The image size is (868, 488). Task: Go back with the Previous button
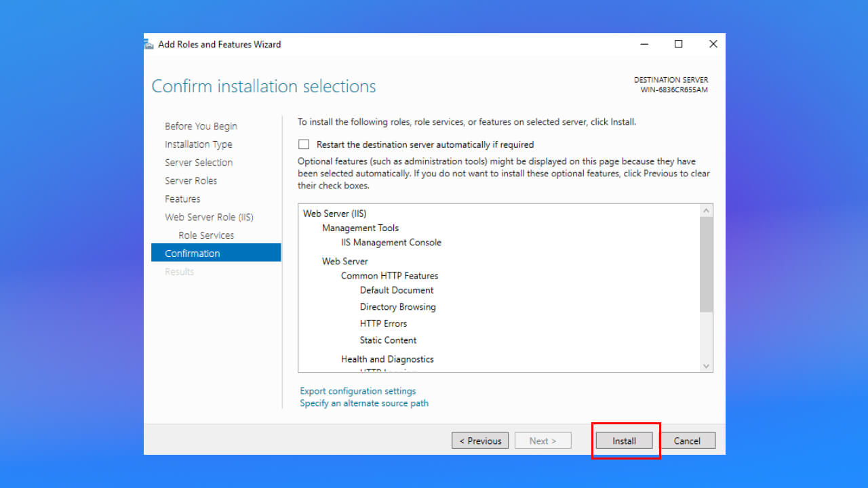(x=480, y=441)
